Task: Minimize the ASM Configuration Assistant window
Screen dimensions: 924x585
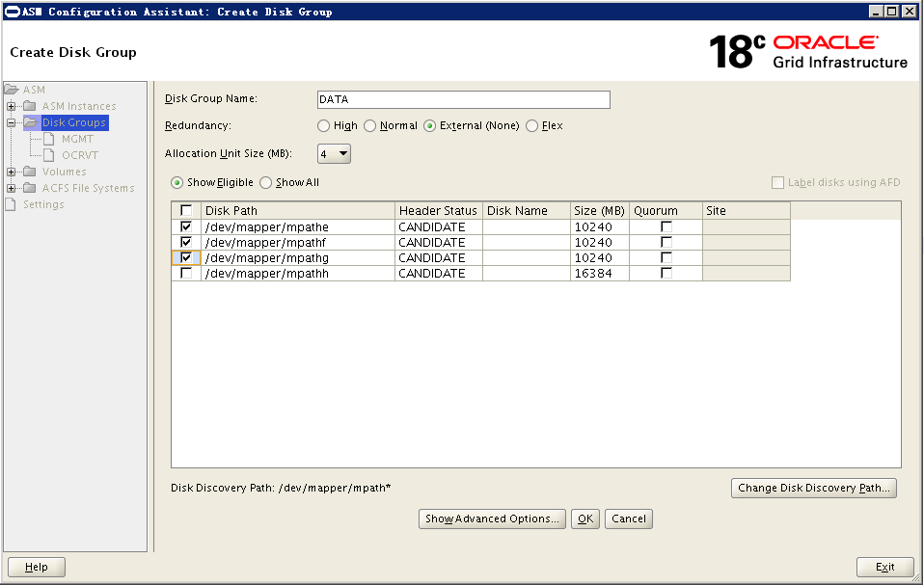Action: 877,12
